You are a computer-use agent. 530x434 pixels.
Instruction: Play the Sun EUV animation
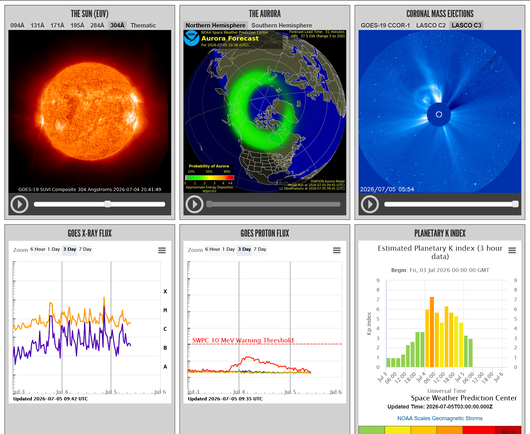19,204
